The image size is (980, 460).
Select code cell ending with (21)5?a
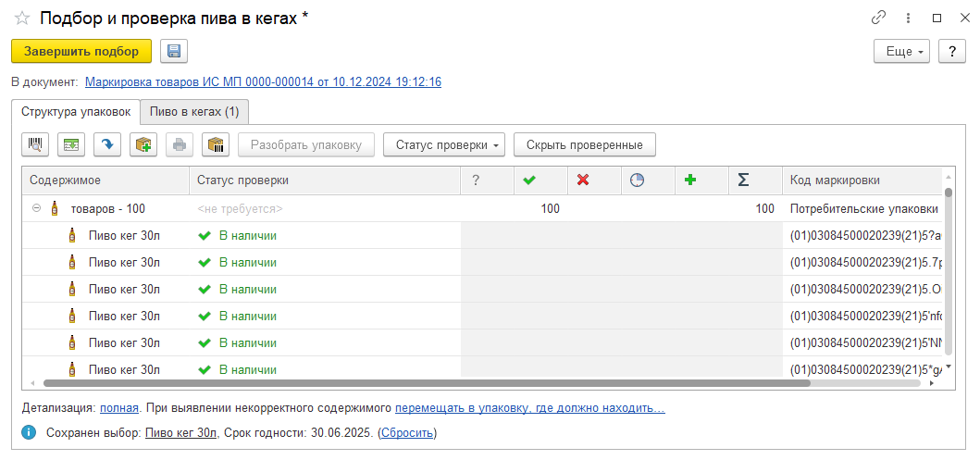(862, 236)
